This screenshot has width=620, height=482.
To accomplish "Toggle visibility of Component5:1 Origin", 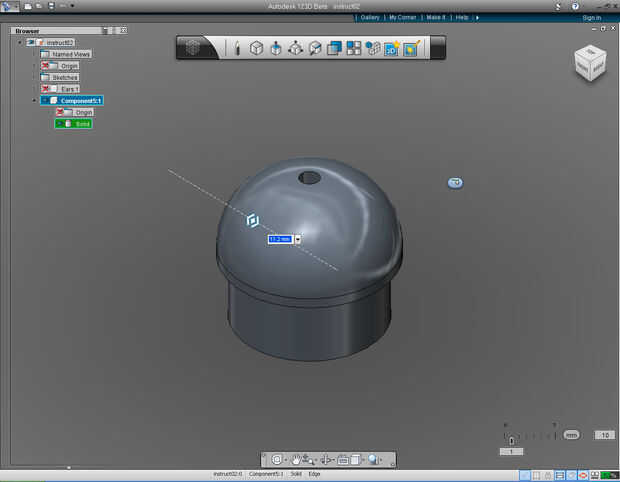I will tap(61, 112).
